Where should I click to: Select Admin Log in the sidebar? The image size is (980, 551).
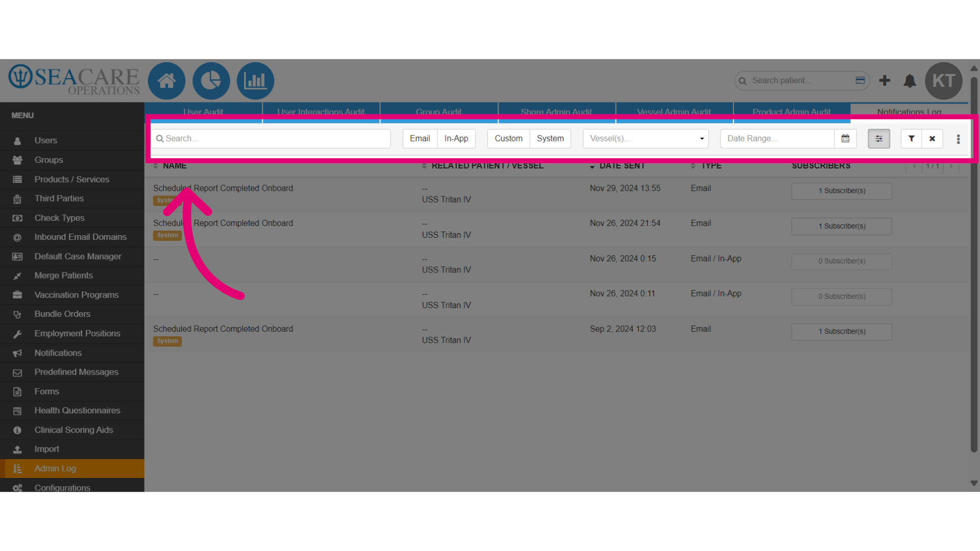(72, 468)
